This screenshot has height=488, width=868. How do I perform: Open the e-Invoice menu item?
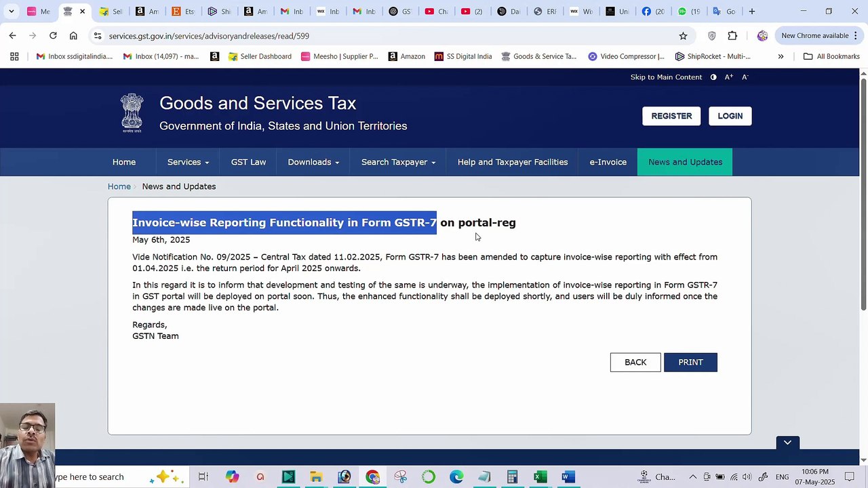[x=608, y=162]
